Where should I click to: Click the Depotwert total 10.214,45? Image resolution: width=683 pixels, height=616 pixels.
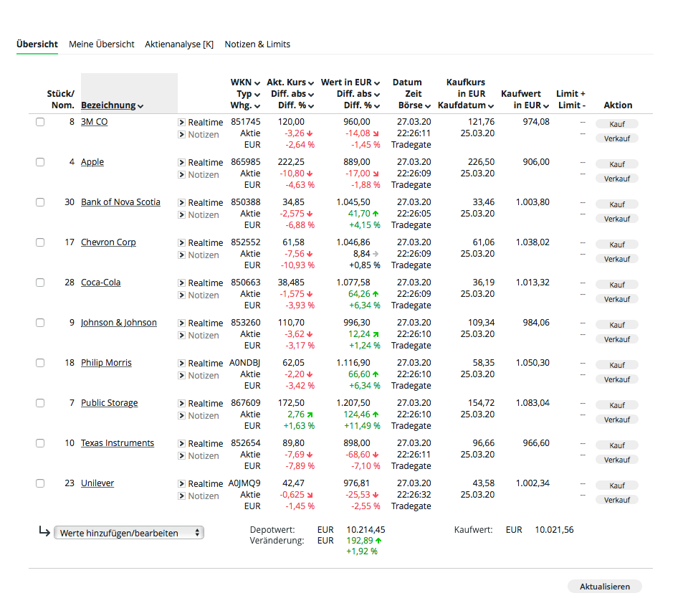tap(366, 530)
